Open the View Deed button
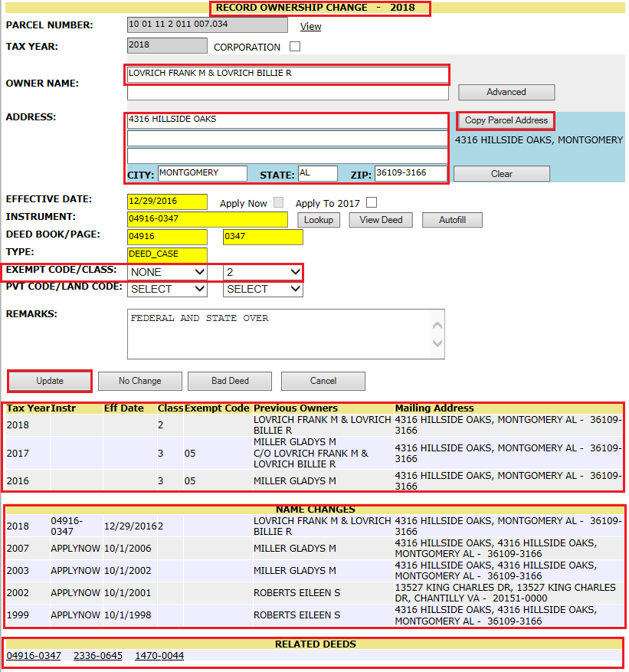The image size is (629, 672). [381, 220]
